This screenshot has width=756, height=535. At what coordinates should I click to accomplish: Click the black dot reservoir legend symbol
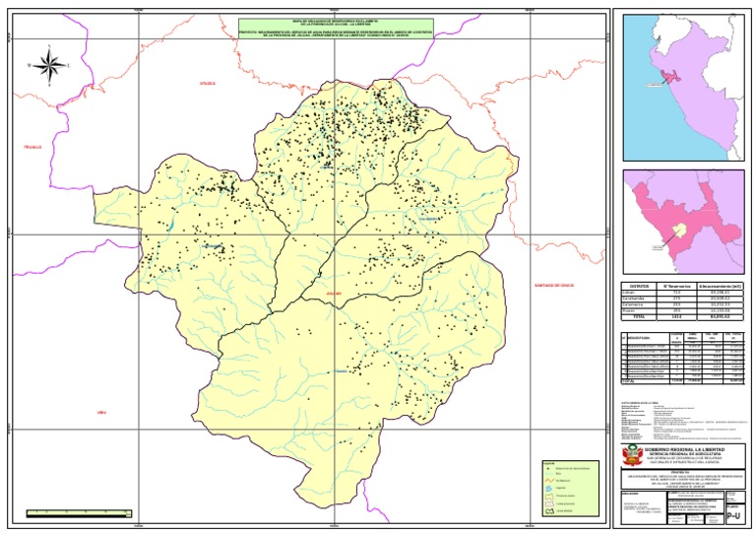(548, 468)
